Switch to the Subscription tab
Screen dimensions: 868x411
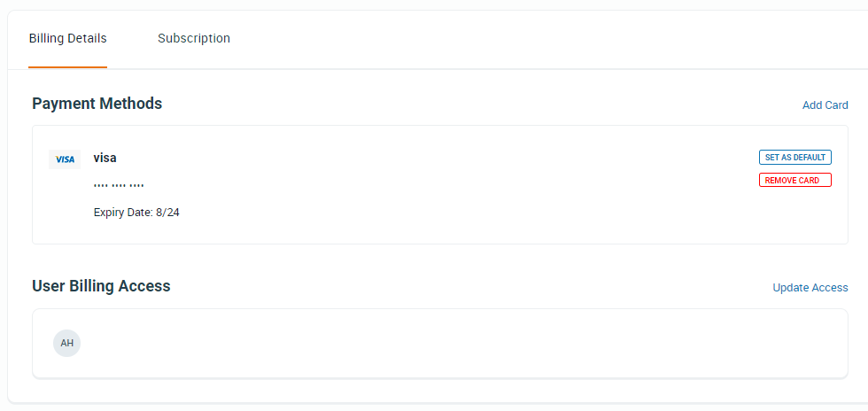pos(194,38)
